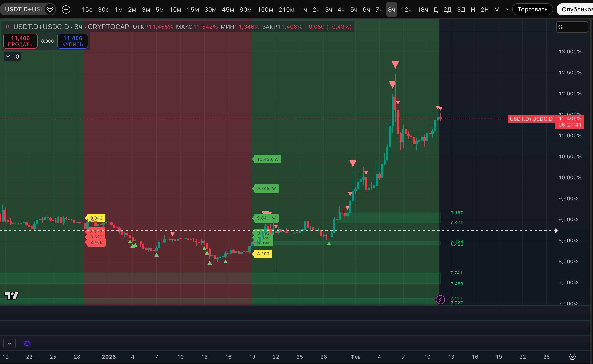The height and width of the screenshot is (364, 593).
Task: Click the purple lightning bolt icon
Action: (440, 300)
